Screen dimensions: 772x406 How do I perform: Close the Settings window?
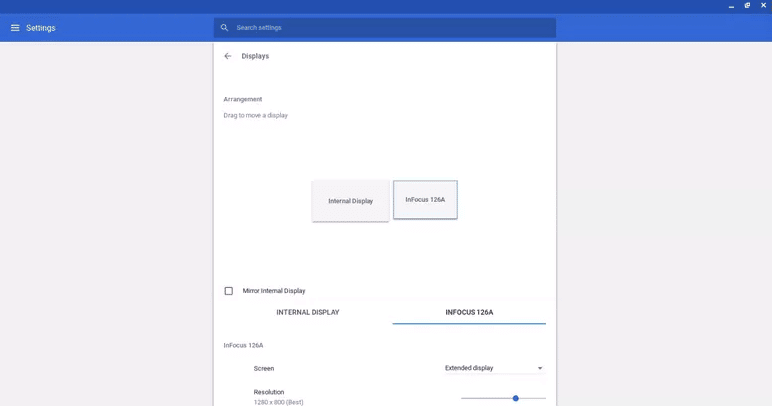764,5
